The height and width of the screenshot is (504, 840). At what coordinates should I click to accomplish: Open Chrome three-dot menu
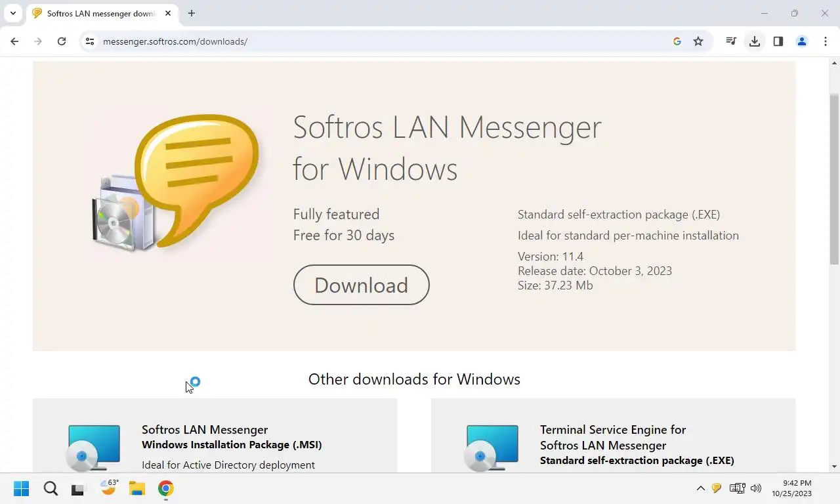[x=826, y=41]
